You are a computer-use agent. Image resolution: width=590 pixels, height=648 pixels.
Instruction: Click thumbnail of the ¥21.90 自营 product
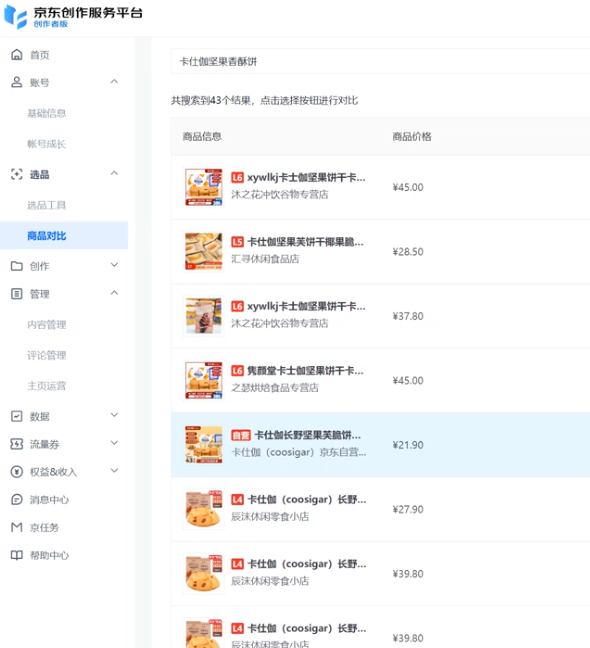click(x=204, y=445)
